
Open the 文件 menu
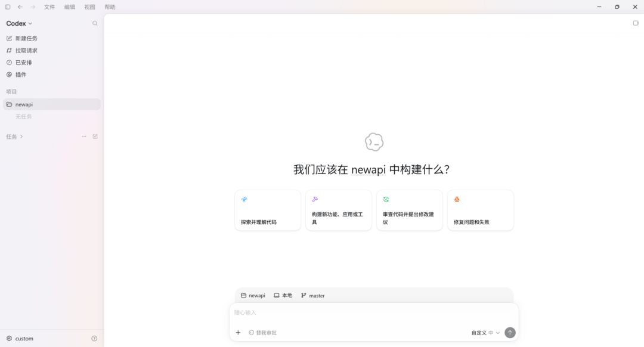(49, 7)
